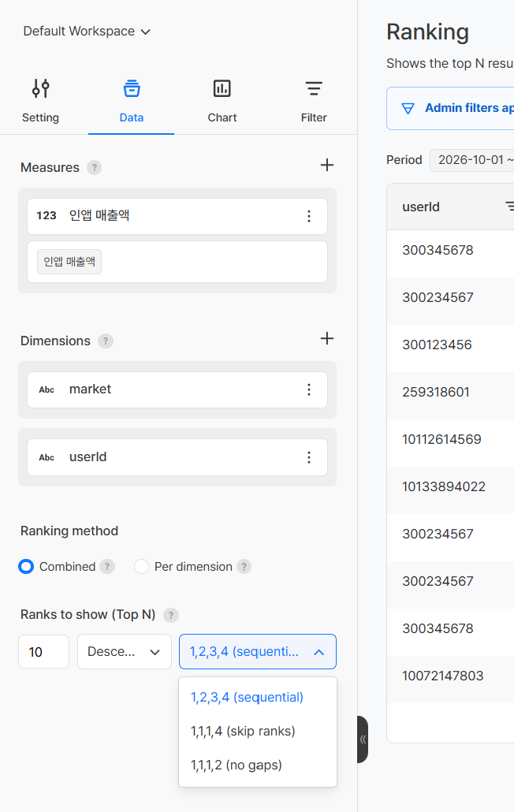Choose 1,1,1,2 (no gaps) option
514x812 pixels.
pyautogui.click(x=257, y=765)
